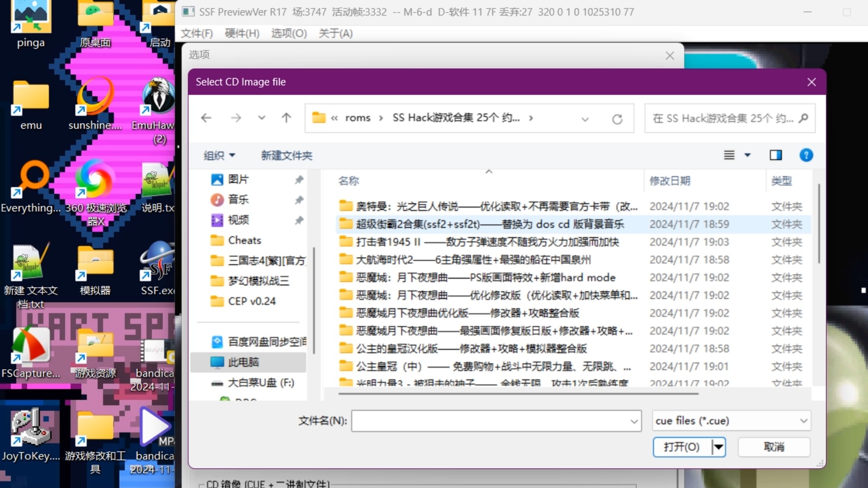Open Everything search desktop icon

(x=31, y=186)
